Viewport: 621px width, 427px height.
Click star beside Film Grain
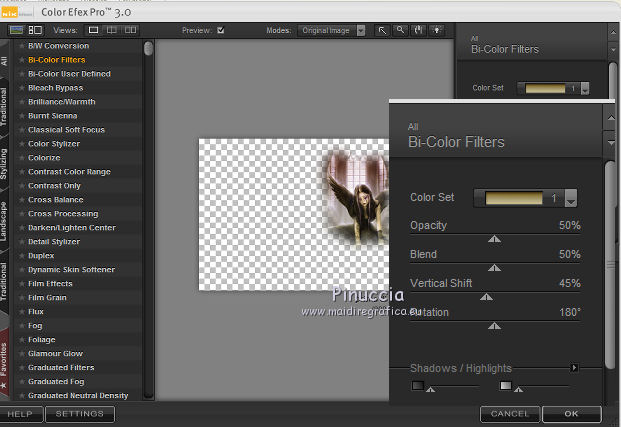(22, 297)
